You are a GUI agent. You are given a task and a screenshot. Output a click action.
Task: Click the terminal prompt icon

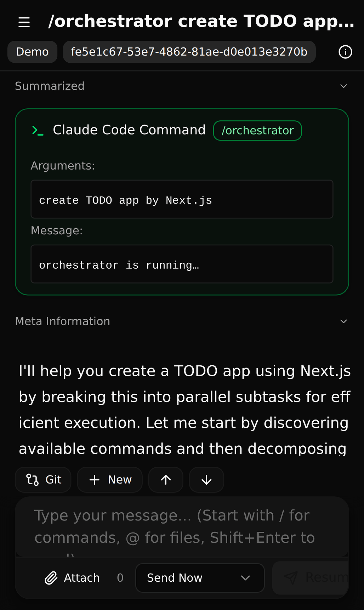[38, 130]
